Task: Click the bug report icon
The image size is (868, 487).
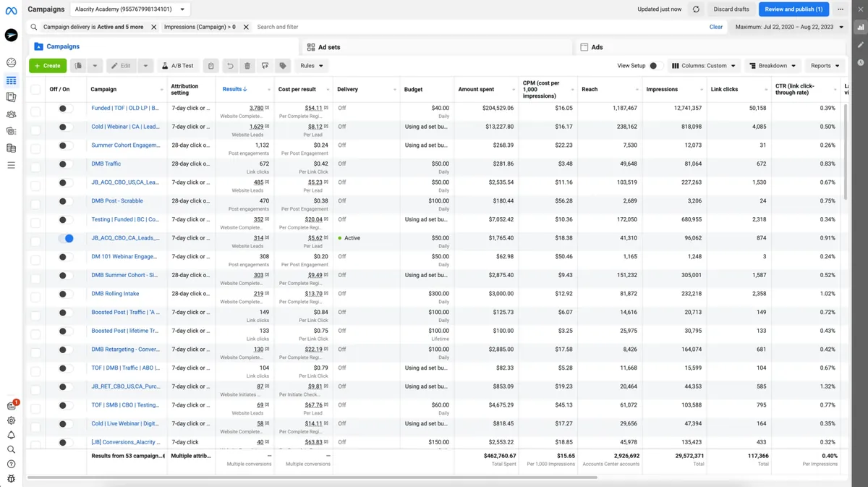Action: coord(11,478)
